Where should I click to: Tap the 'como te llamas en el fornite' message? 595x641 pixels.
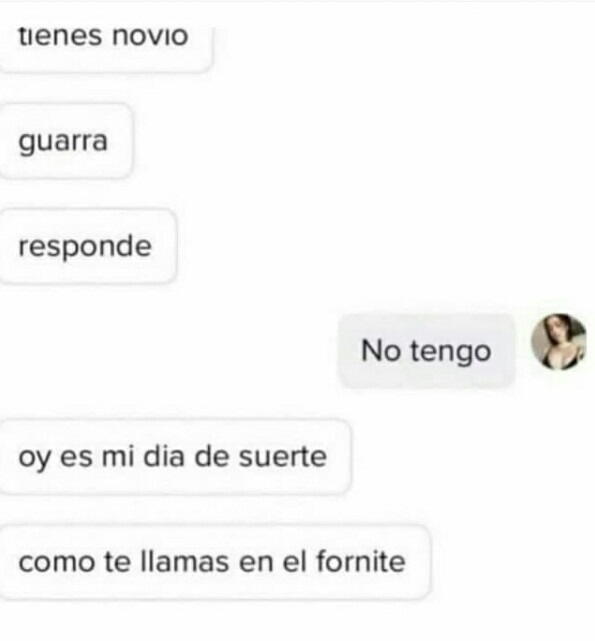coord(216,562)
